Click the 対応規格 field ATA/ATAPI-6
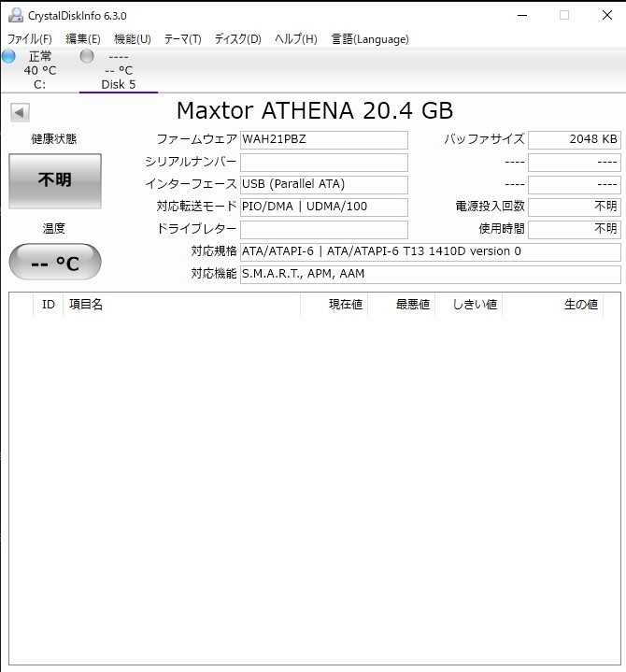 tap(430, 252)
